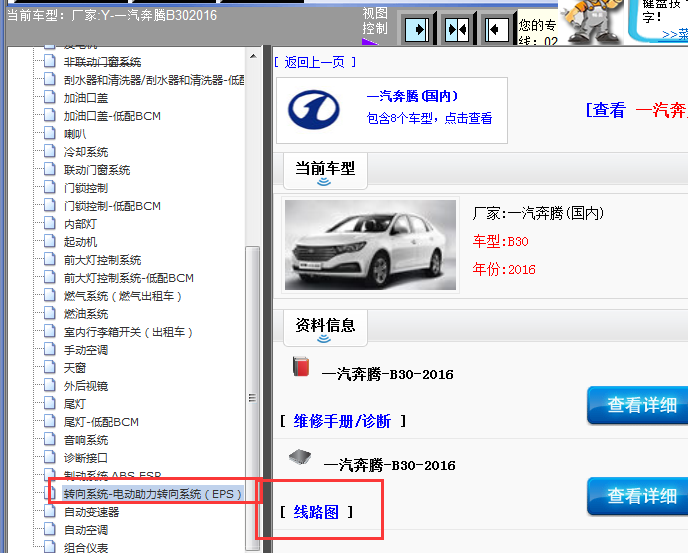Click 厂家:一汽奔腾(国内) text
The height and width of the screenshot is (553, 688).
(x=538, y=213)
